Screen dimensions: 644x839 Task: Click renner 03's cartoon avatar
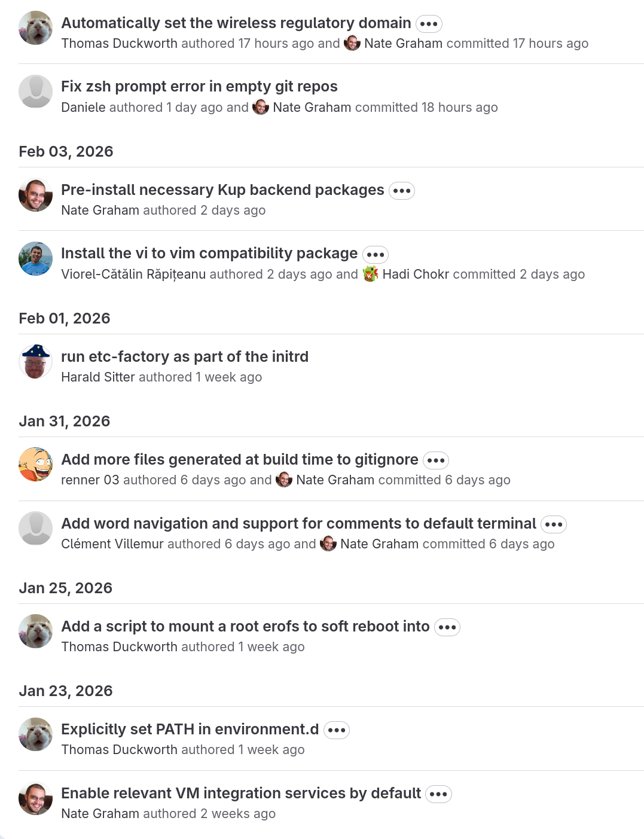(36, 464)
